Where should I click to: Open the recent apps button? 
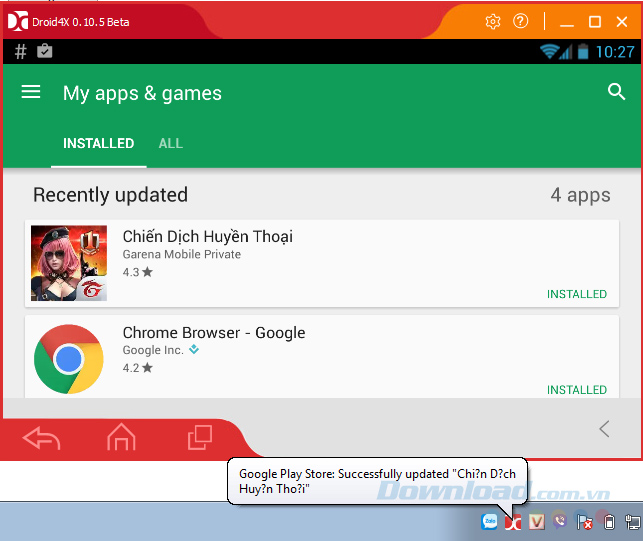[x=200, y=437]
